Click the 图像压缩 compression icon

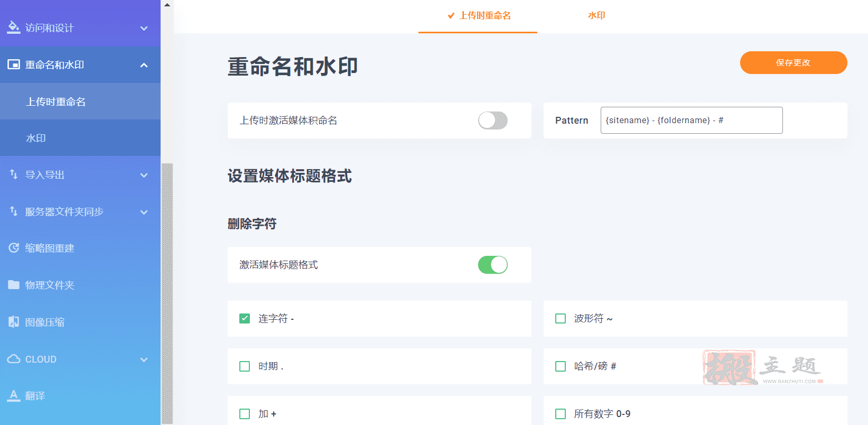(14, 322)
